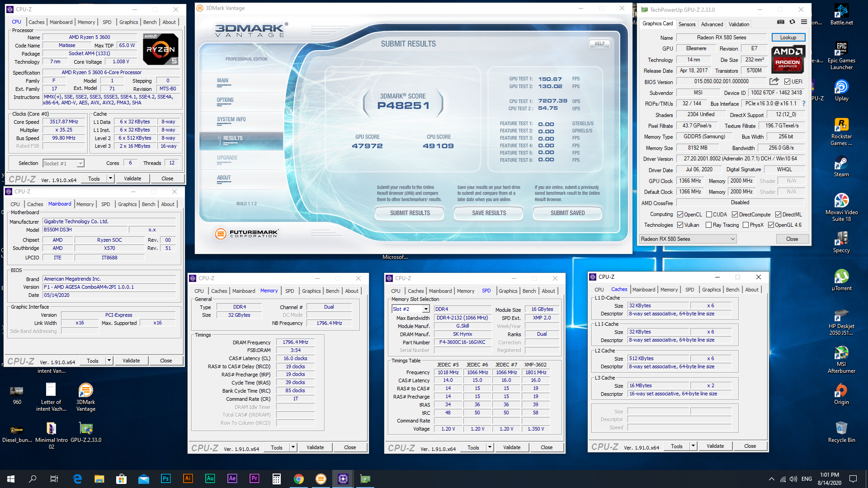Open Socket #1 selection dropdown
Screen dimensions: 868x488
pos(63,164)
